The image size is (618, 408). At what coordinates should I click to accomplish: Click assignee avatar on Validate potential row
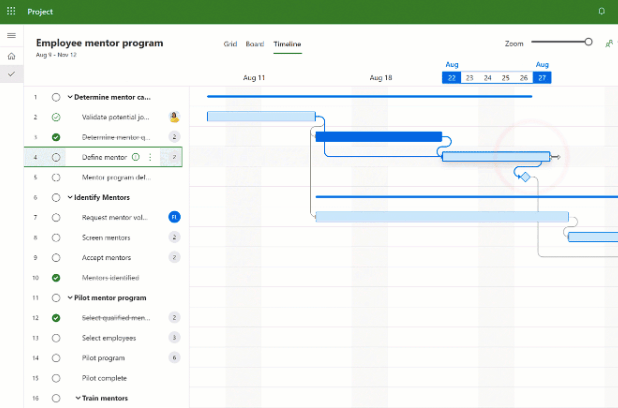174,117
